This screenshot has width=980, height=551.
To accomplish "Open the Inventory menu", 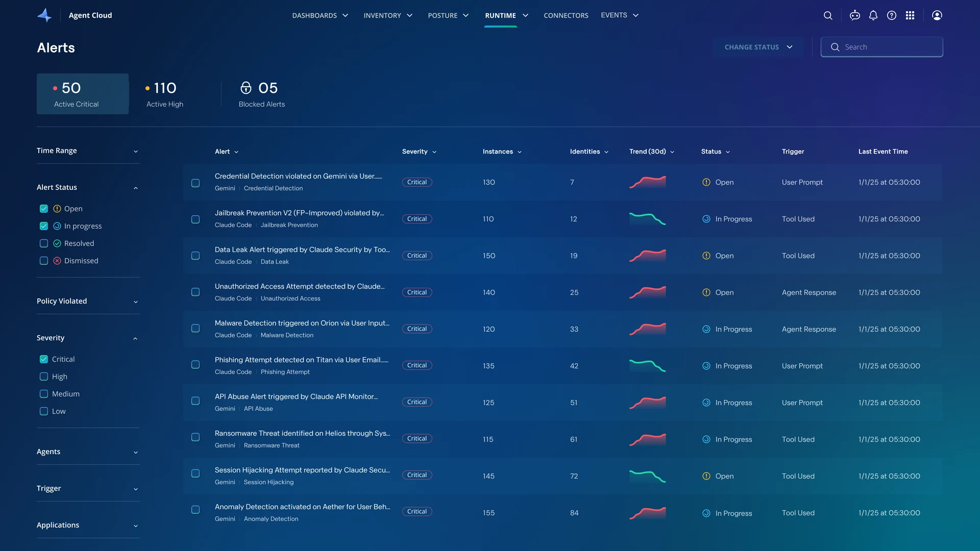I will (388, 15).
